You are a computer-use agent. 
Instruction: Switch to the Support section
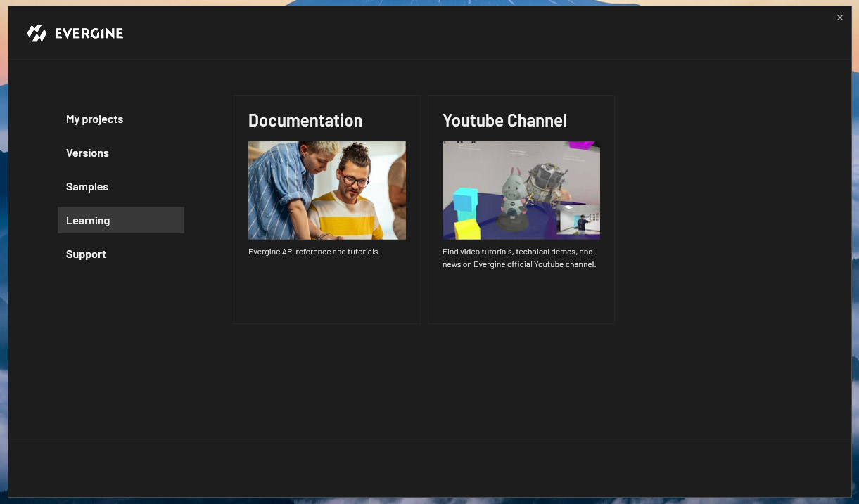(x=86, y=254)
